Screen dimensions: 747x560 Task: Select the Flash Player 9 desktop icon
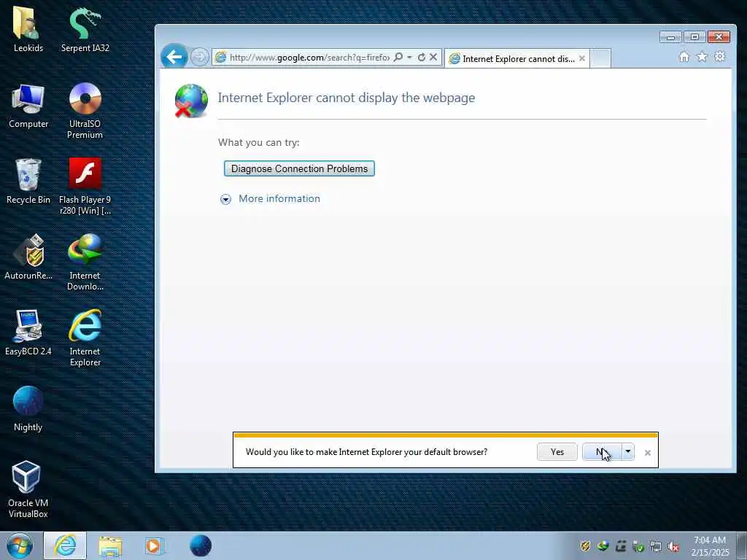pyautogui.click(x=85, y=186)
